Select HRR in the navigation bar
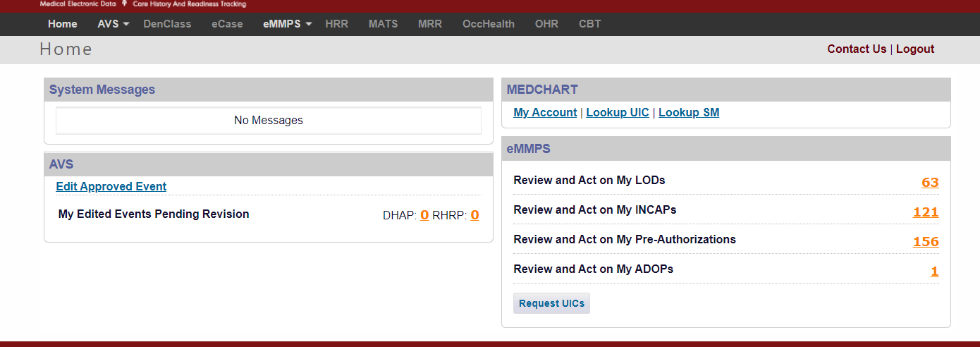The width and height of the screenshot is (980, 347). click(337, 24)
